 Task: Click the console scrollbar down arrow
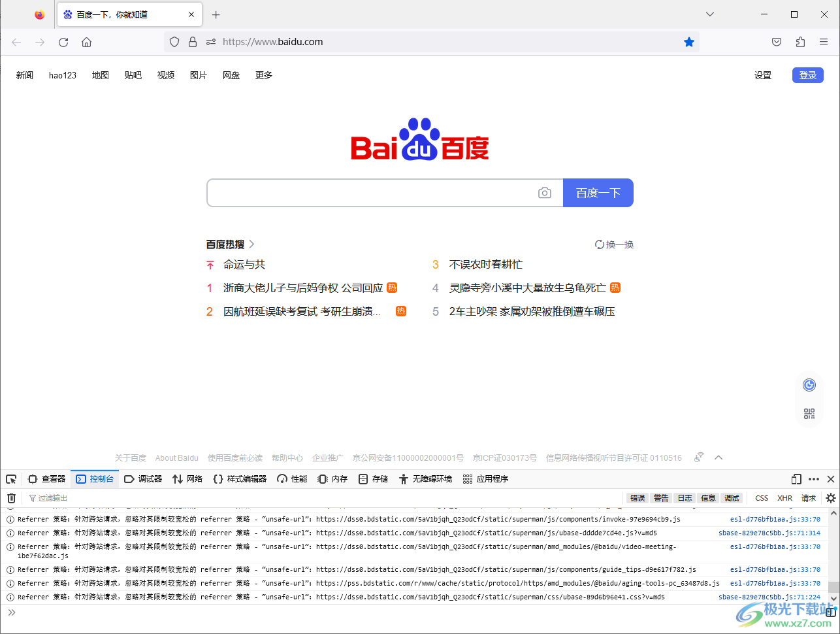(x=833, y=598)
